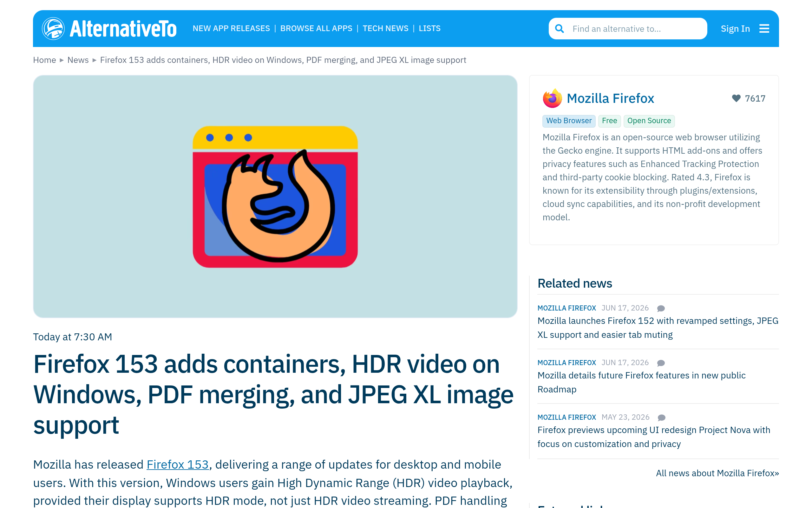Click Mozilla Firefox label above Project Nova news
Screen dimensions: 812x508
click(x=566, y=417)
